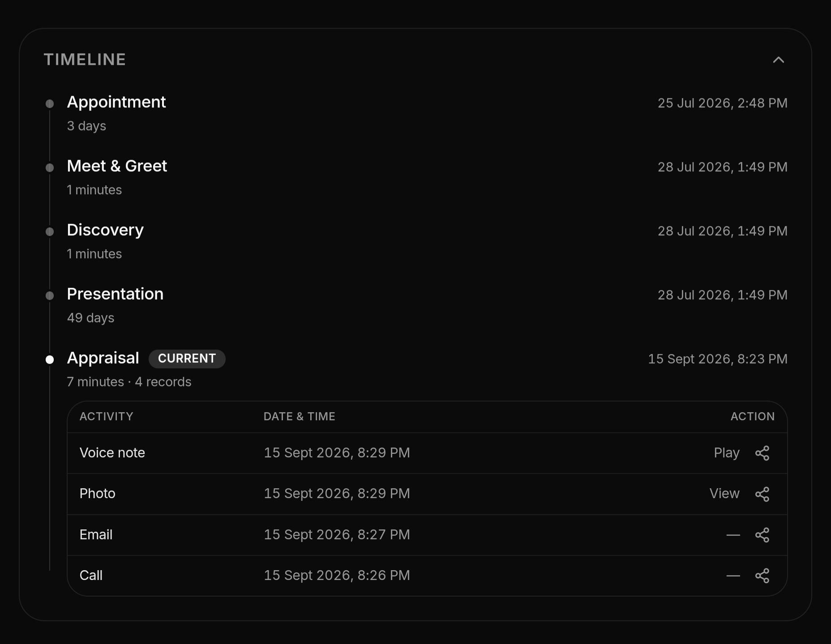Click the '3 days' duration text
Screen dimensions: 831x644
[x=86, y=126]
